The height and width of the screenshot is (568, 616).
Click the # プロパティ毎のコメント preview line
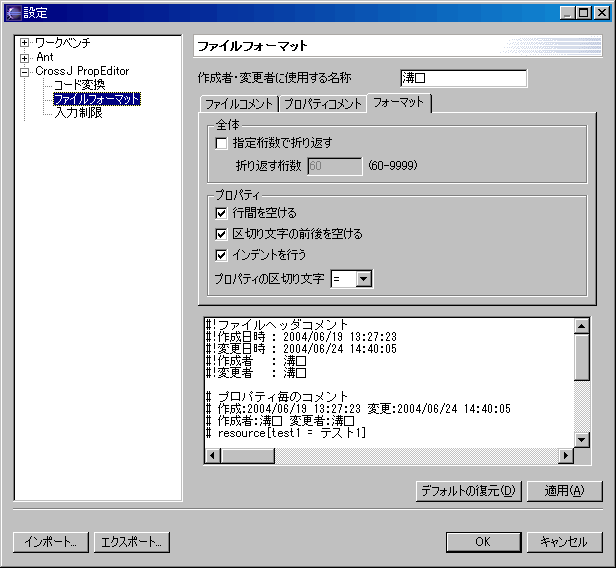277,397
